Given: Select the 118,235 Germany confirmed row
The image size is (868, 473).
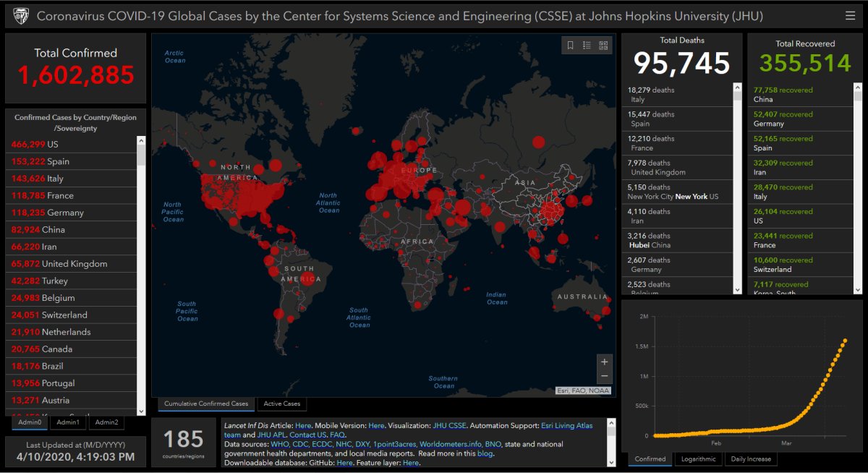Looking at the screenshot, I should point(71,213).
